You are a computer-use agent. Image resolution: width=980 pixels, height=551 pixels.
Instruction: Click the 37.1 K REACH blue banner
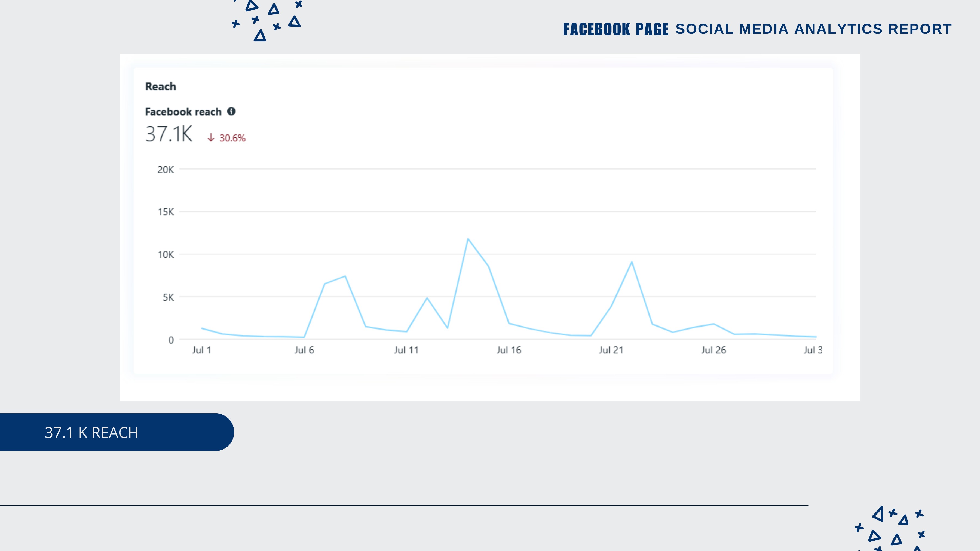point(114,432)
